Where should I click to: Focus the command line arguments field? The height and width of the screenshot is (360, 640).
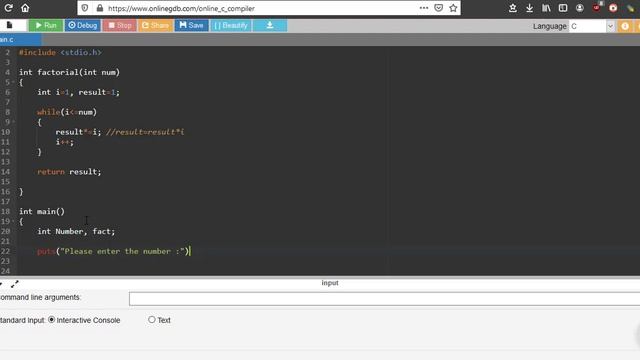(384, 298)
